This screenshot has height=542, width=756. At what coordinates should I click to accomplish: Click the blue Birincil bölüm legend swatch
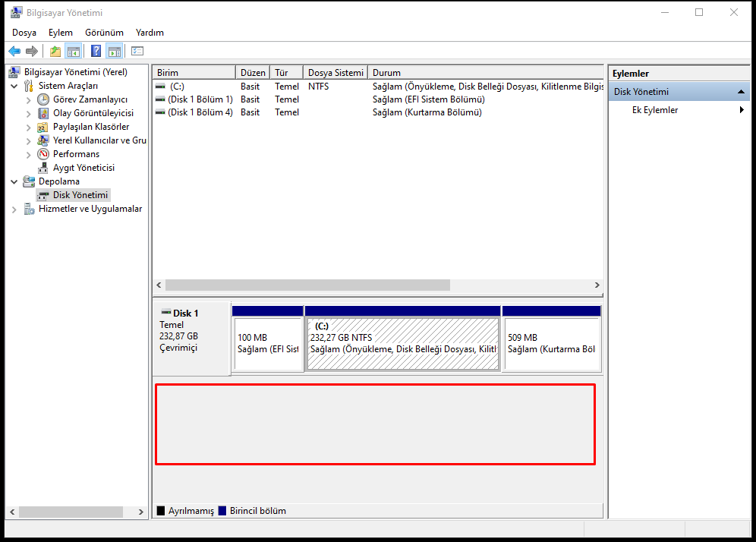click(222, 511)
